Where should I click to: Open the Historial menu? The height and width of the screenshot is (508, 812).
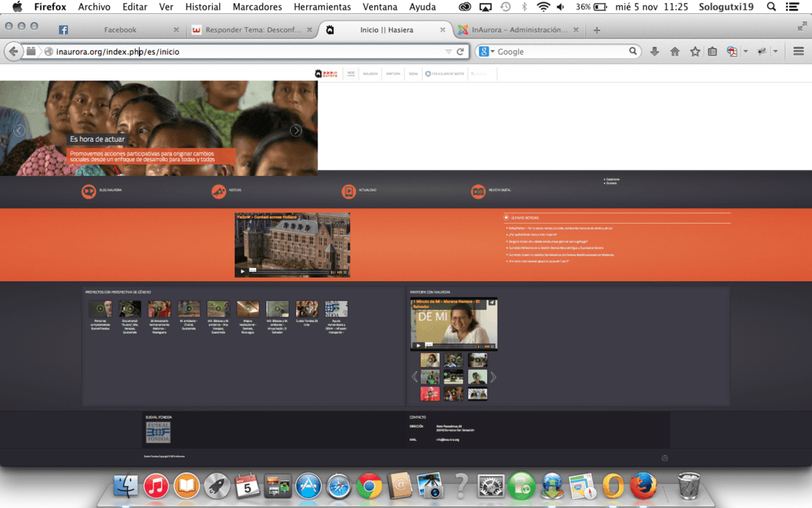pyautogui.click(x=203, y=7)
